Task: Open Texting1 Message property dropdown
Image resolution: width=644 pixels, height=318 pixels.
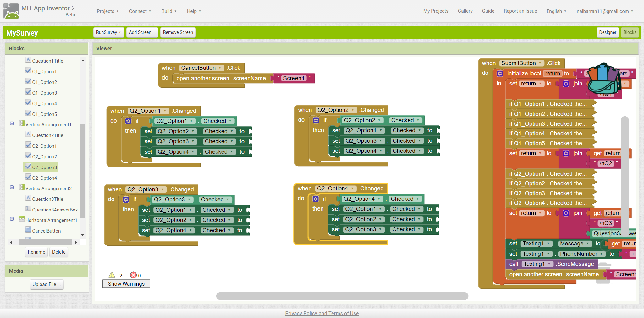Action: coord(575,244)
